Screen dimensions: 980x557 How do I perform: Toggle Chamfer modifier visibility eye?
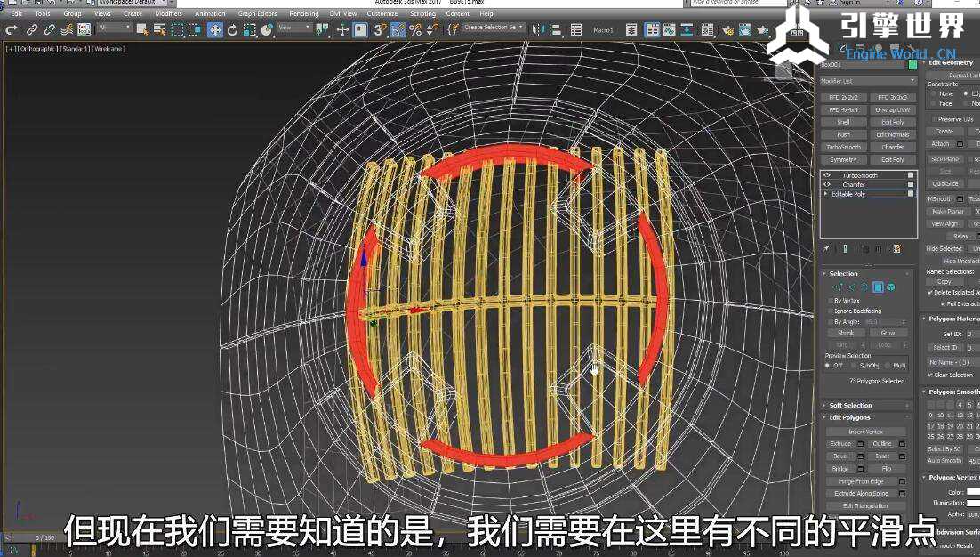(x=827, y=184)
